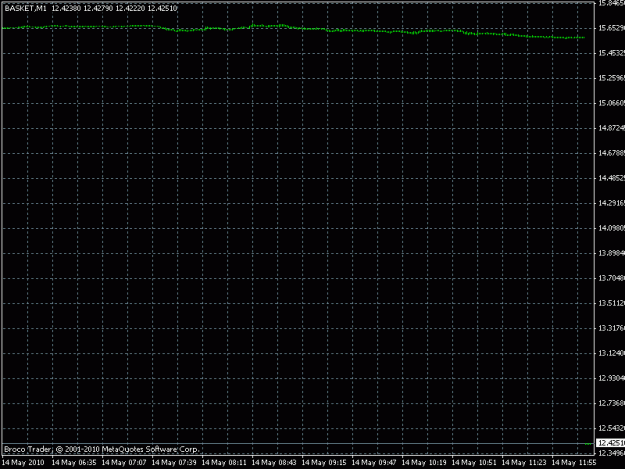The height and width of the screenshot is (469, 625).
Task: Click the 14 May 2010 date label
Action: 23,463
